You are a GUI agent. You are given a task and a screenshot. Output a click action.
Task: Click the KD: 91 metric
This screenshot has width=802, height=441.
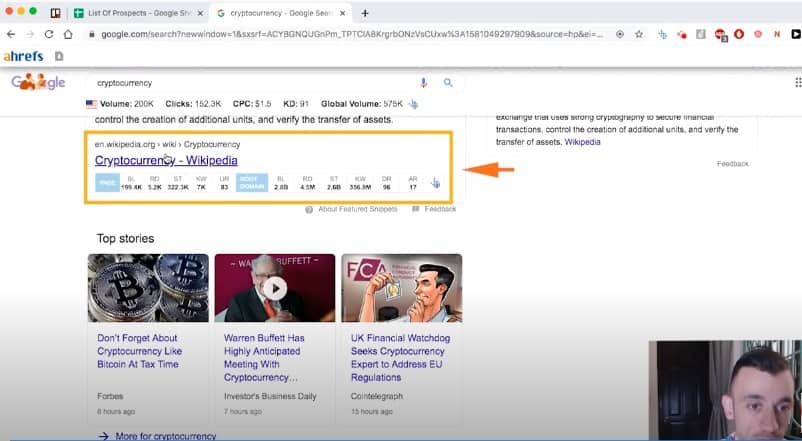(296, 104)
